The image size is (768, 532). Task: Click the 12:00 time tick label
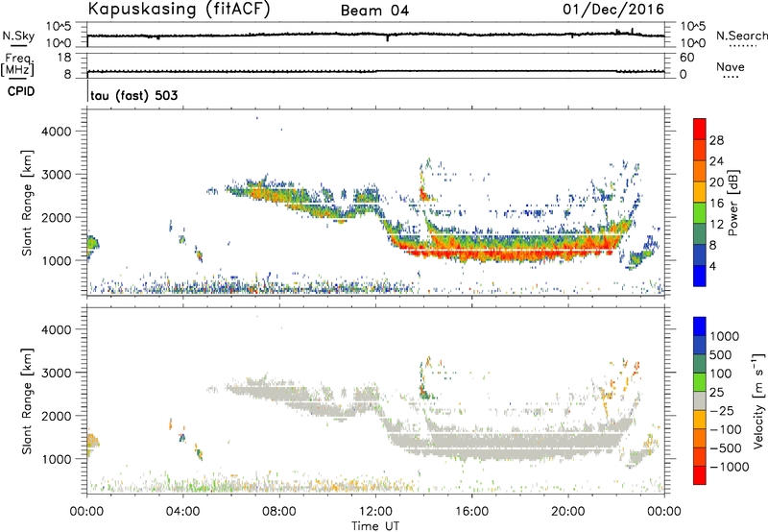pyautogui.click(x=375, y=512)
